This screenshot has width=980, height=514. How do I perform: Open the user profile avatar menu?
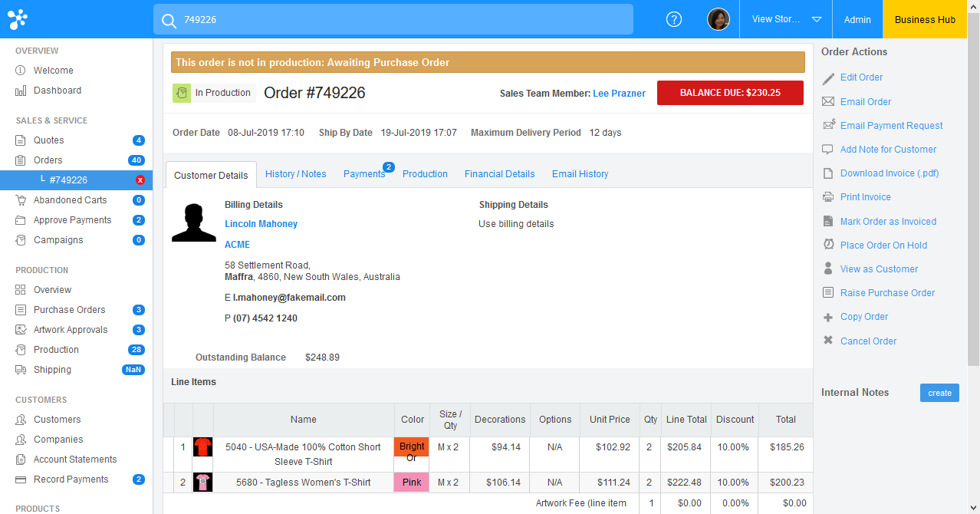[x=718, y=18]
